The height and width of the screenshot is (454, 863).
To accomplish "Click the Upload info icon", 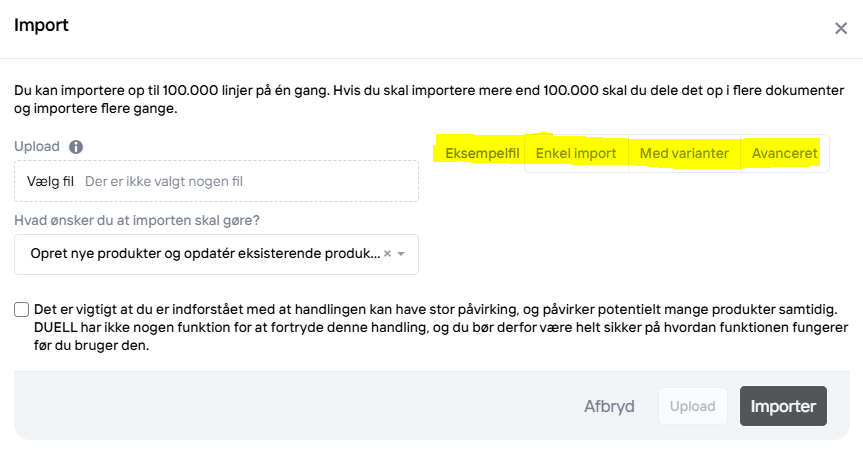I will [x=76, y=147].
